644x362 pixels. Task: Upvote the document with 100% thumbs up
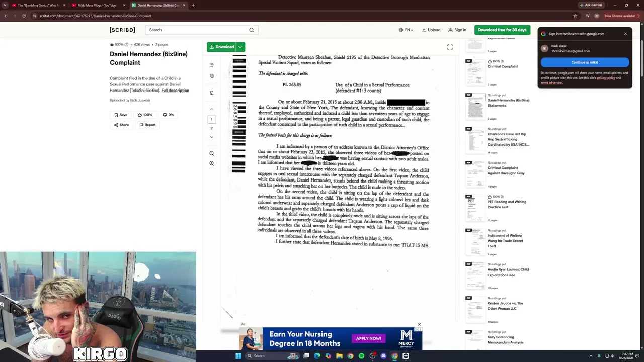click(145, 115)
